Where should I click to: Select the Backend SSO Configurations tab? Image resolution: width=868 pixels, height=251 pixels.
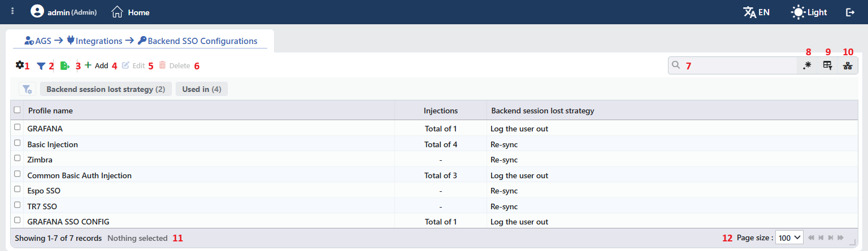(197, 41)
